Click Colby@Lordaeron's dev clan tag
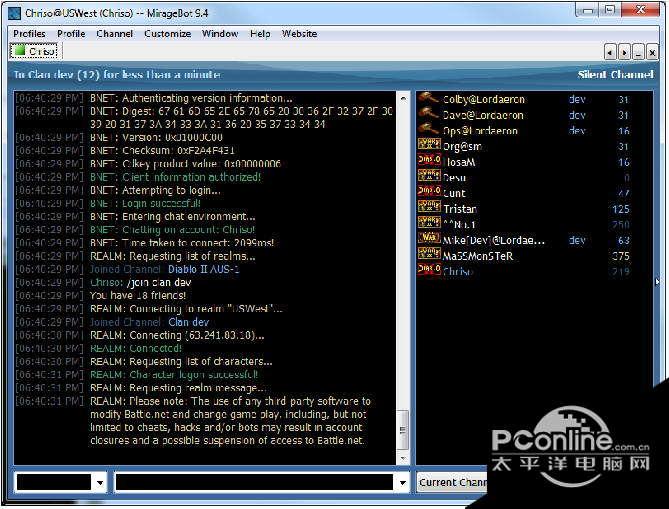The width and height of the screenshot is (669, 509). click(x=577, y=99)
